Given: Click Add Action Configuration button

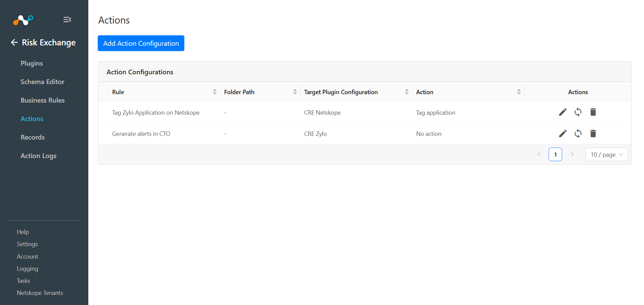Looking at the screenshot, I should click(141, 43).
